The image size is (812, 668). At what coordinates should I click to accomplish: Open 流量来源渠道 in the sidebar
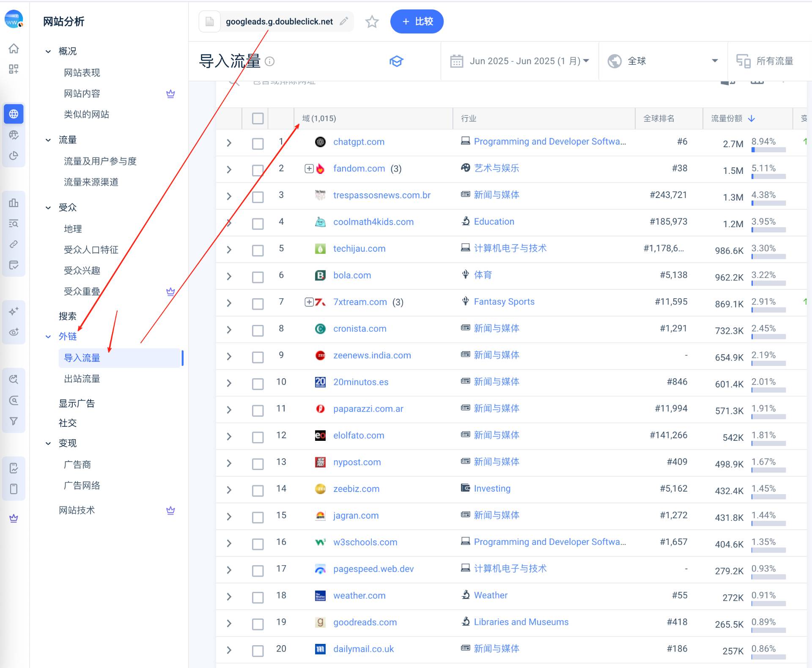pyautogui.click(x=91, y=182)
